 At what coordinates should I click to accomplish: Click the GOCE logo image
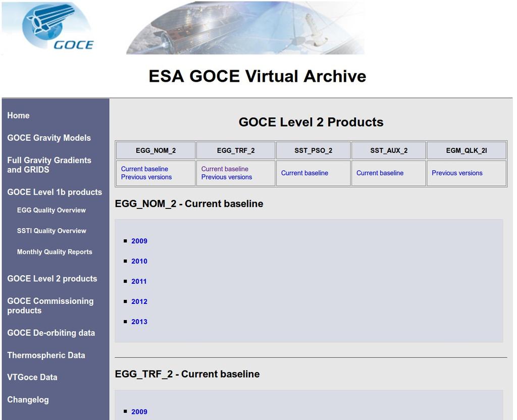tap(48, 27)
